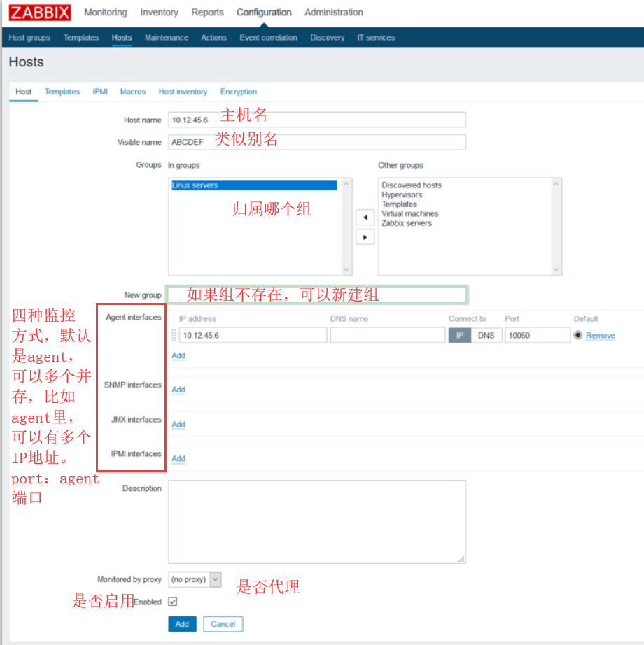The height and width of the screenshot is (645, 644).
Task: Go to Host groups submenu
Action: (29, 38)
